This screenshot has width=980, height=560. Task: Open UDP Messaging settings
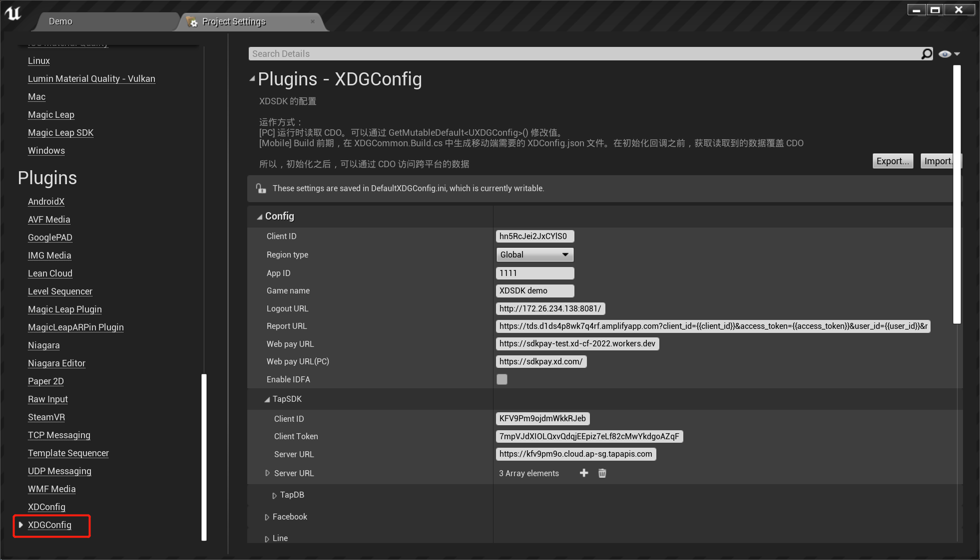click(59, 471)
